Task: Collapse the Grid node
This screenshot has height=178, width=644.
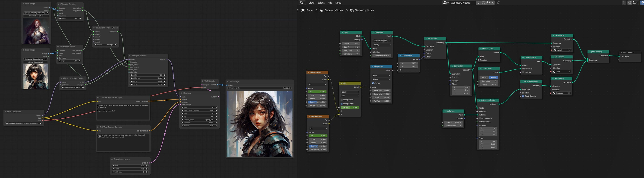Action: [342, 32]
